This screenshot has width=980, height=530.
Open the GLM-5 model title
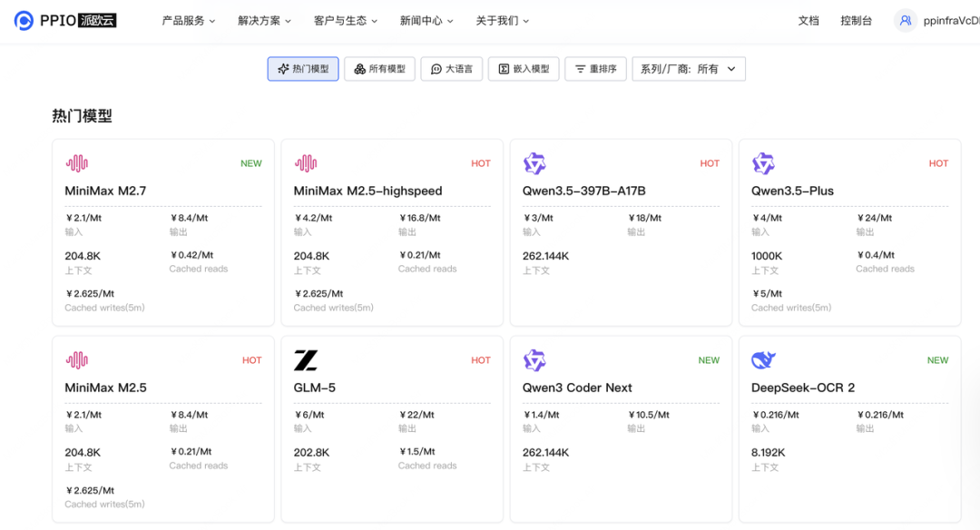point(314,388)
